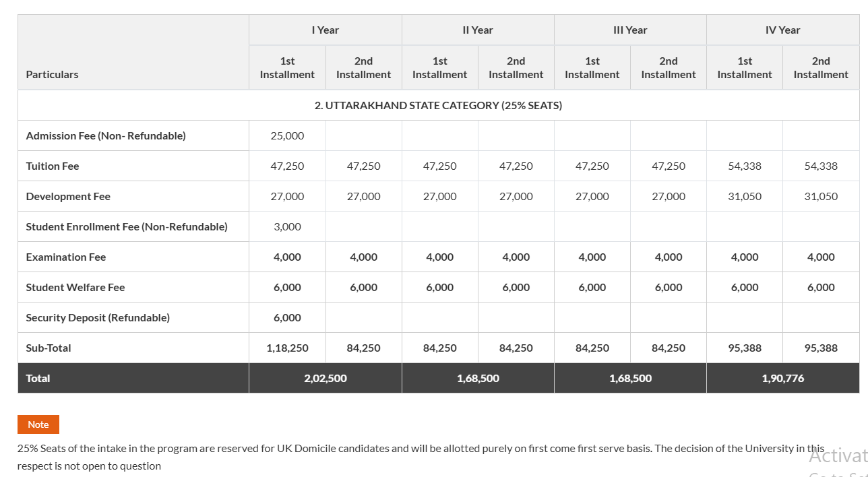The image size is (868, 477).
Task: Click the 25,000 Admission Fee cell
Action: [287, 135]
